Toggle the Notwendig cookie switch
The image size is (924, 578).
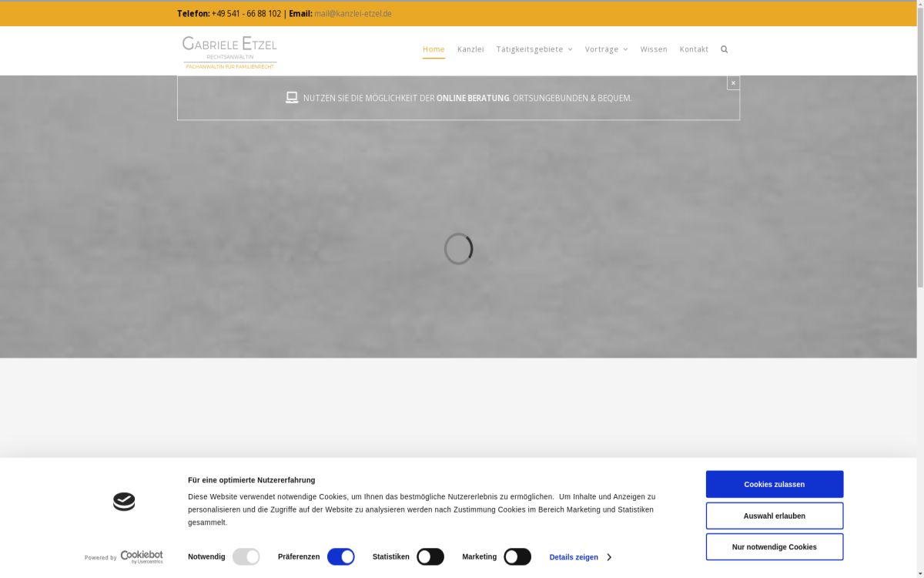click(x=246, y=556)
